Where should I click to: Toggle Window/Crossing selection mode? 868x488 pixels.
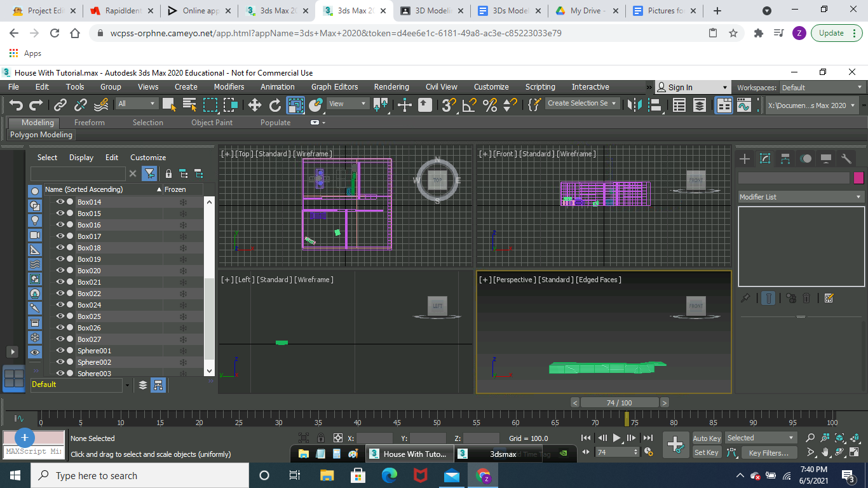[230, 105]
